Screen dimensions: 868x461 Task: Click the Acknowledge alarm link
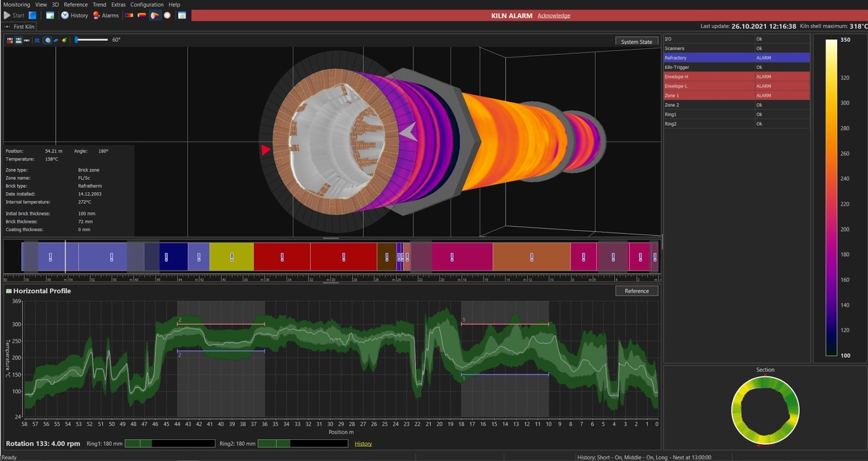[553, 15]
